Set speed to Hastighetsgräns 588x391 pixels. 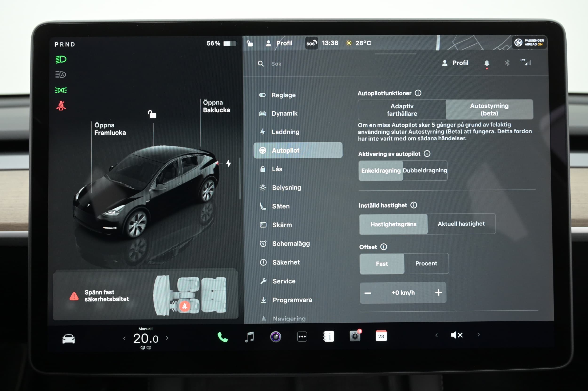pyautogui.click(x=393, y=224)
